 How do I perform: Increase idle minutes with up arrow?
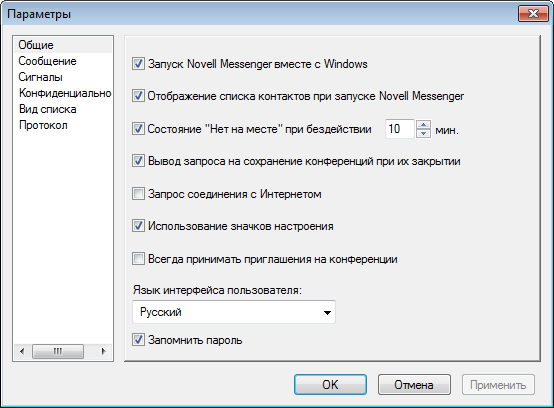(423, 125)
